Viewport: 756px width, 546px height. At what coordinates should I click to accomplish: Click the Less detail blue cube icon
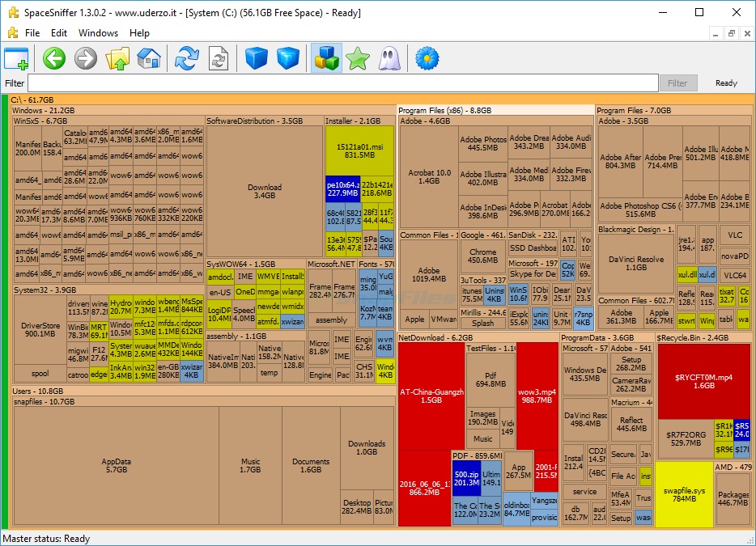click(x=257, y=58)
